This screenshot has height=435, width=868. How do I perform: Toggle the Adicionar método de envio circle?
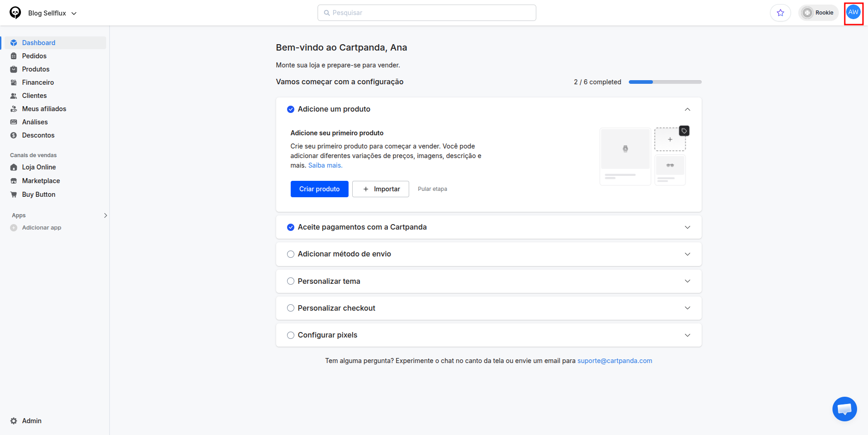point(291,254)
